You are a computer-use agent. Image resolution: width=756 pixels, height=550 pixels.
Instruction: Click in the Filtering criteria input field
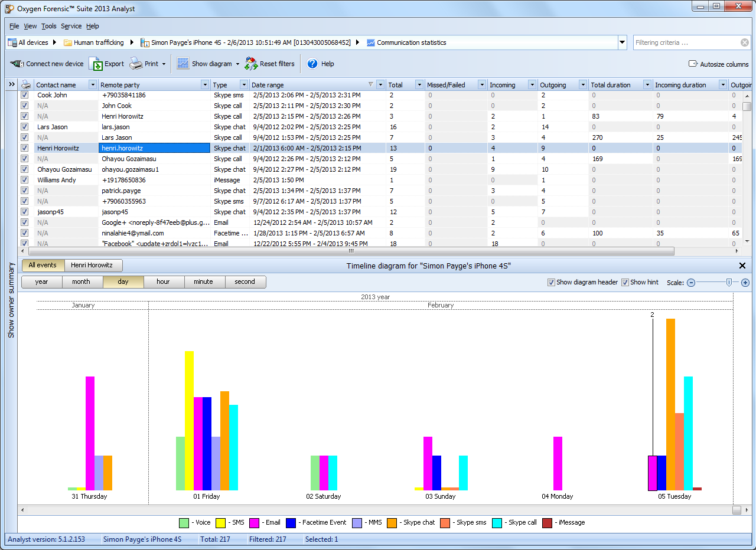[685, 42]
